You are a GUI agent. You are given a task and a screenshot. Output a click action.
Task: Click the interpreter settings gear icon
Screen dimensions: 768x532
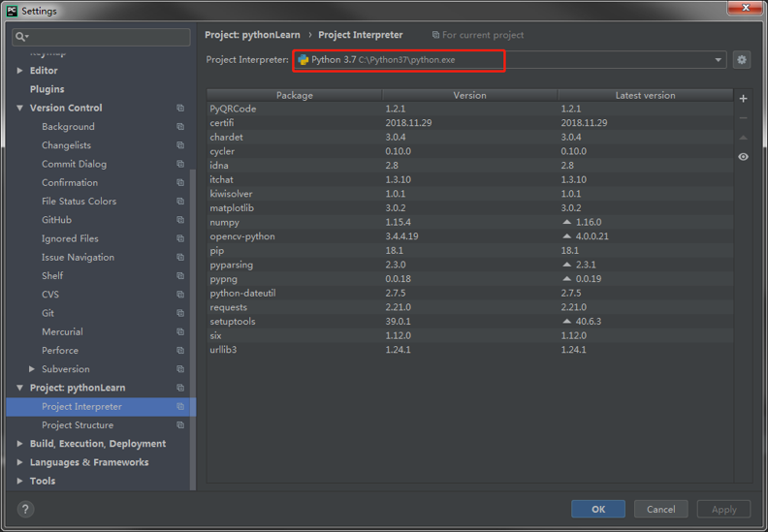coord(742,60)
